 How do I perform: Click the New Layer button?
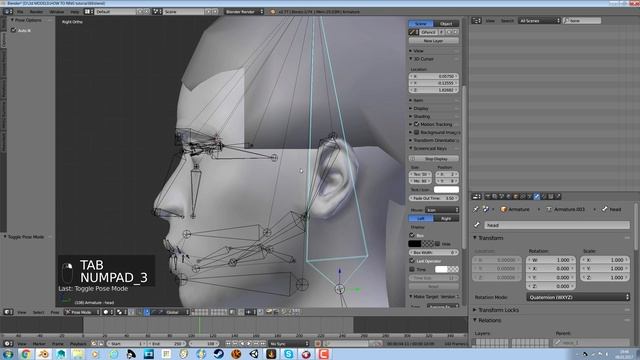point(433,41)
